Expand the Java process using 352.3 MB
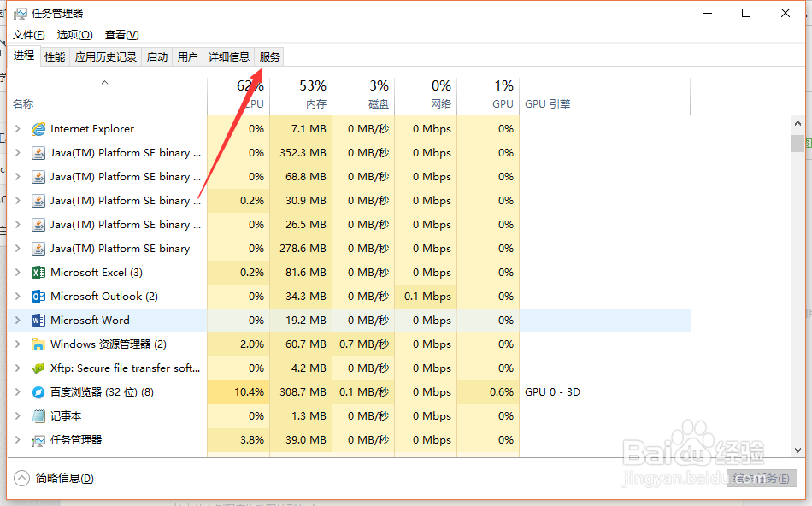The image size is (812, 506). [x=18, y=153]
